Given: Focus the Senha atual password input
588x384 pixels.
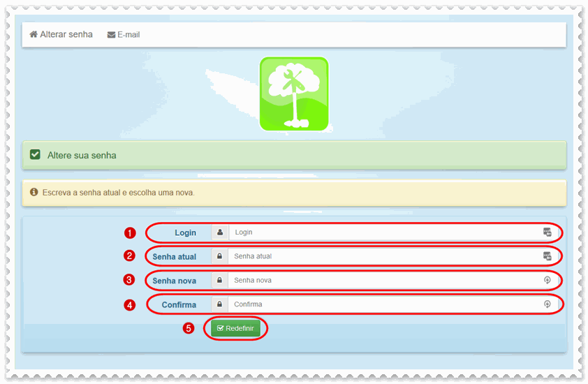Looking at the screenshot, I should click(384, 256).
